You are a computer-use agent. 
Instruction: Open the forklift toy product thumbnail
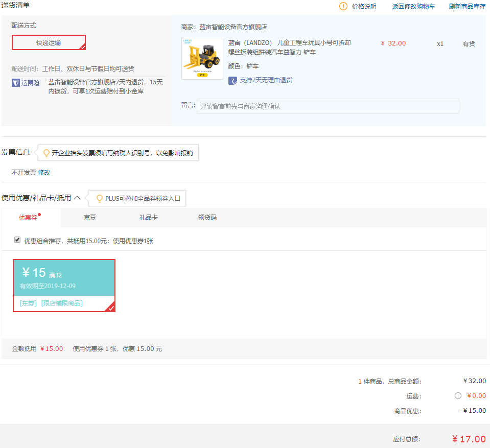pyautogui.click(x=202, y=59)
